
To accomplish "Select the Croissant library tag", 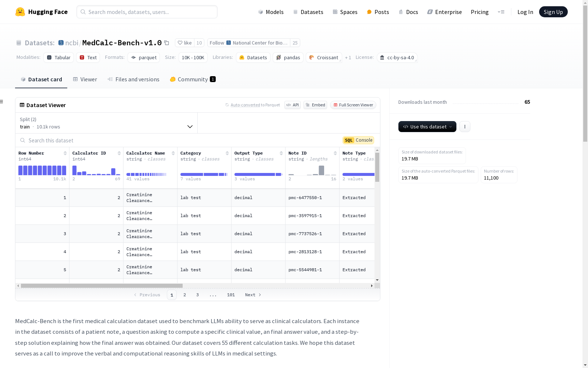I will pyautogui.click(x=324, y=57).
